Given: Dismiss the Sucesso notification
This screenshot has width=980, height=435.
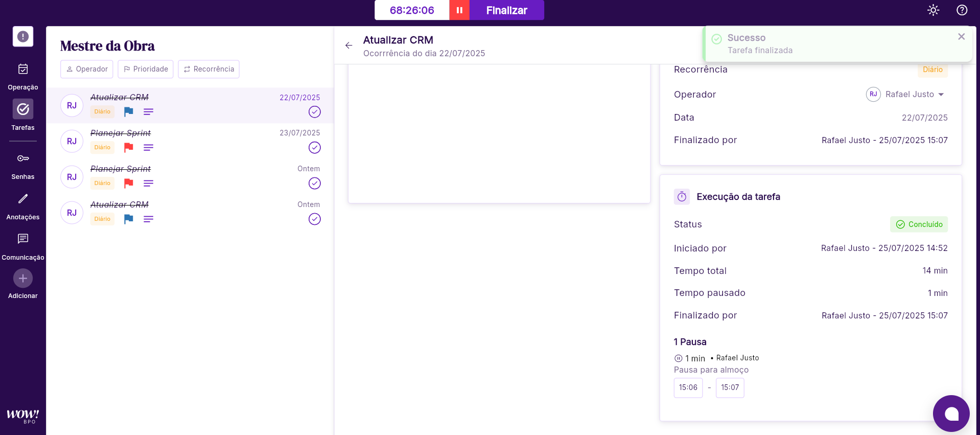Looking at the screenshot, I should (961, 37).
